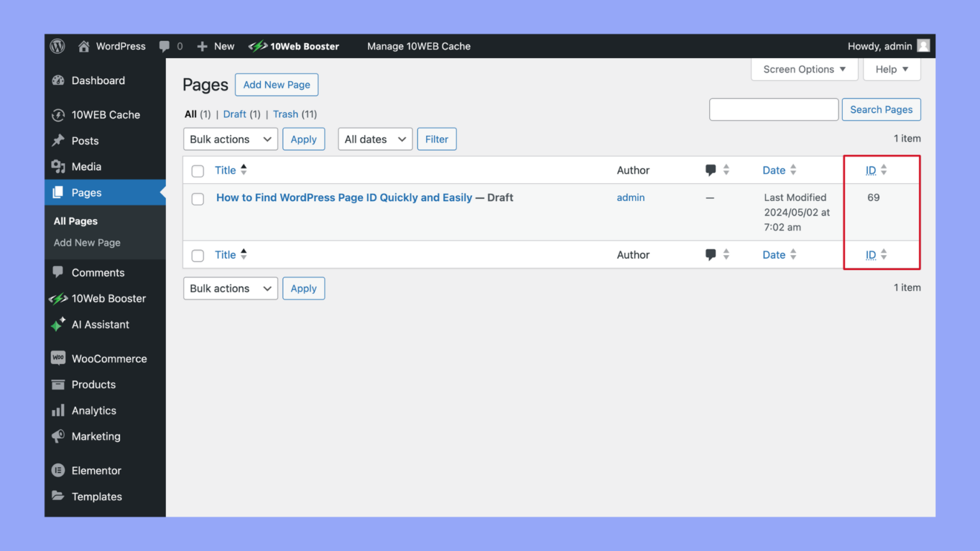Screen dimensions: 980x551
Task: Open WooCommerce via its sidebar icon
Action: click(x=58, y=358)
